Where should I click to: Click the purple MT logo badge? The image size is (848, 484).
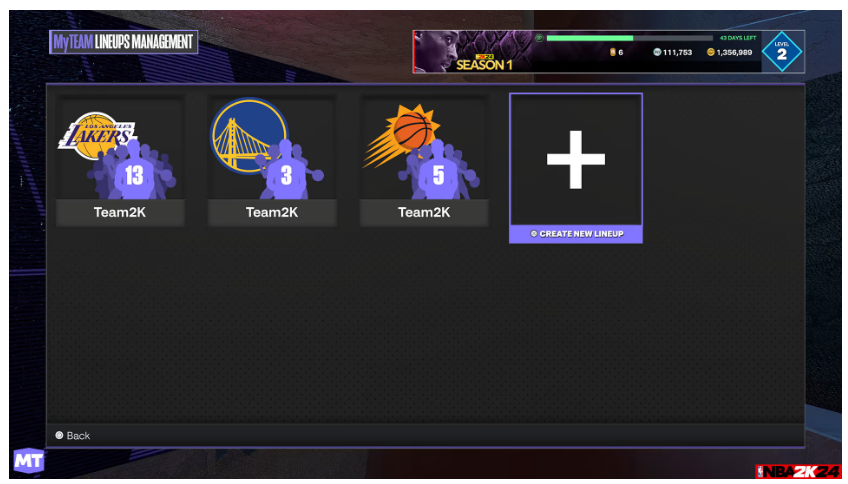pos(28,461)
